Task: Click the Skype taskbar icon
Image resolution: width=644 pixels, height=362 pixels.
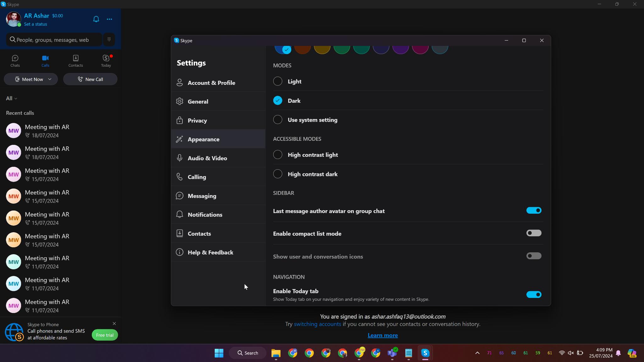Action: pos(425,353)
